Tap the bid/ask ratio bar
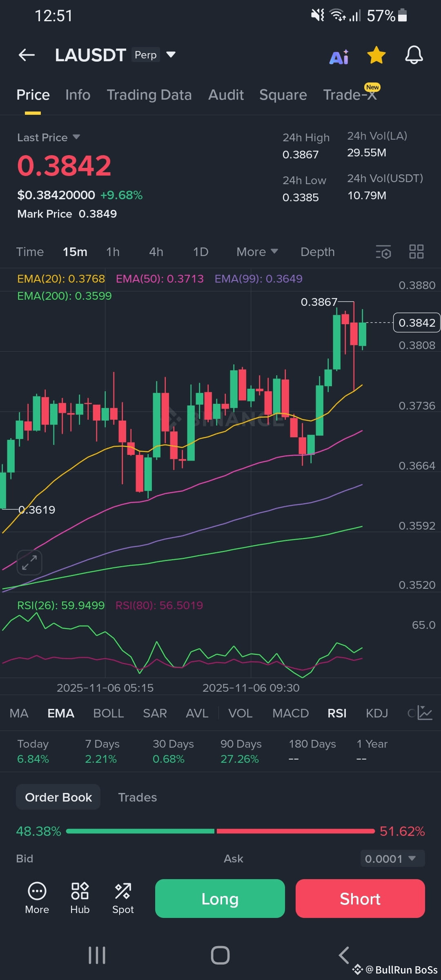The width and height of the screenshot is (441, 980). point(220,831)
